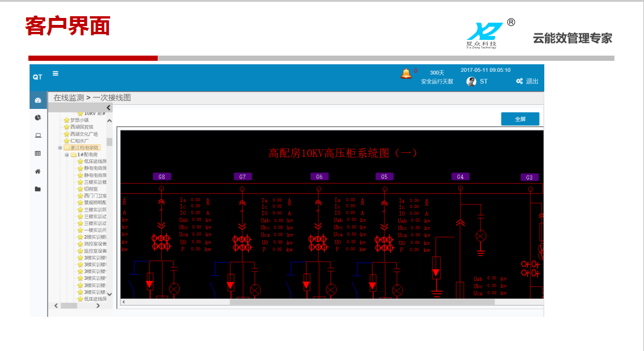Image resolution: width=644 pixels, height=351 pixels.
Task: Click the G7 cabinet label
Action: click(x=242, y=177)
